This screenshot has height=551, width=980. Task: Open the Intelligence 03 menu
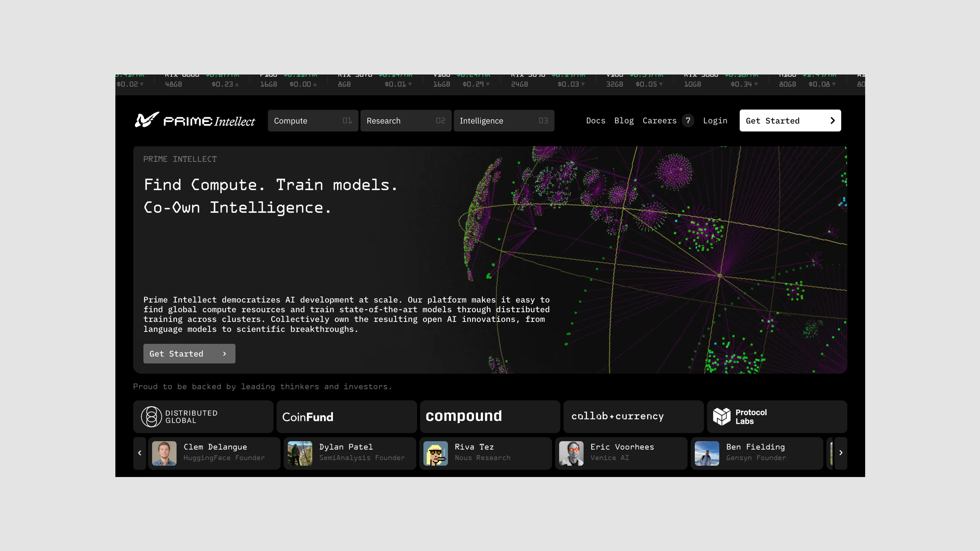(x=504, y=121)
